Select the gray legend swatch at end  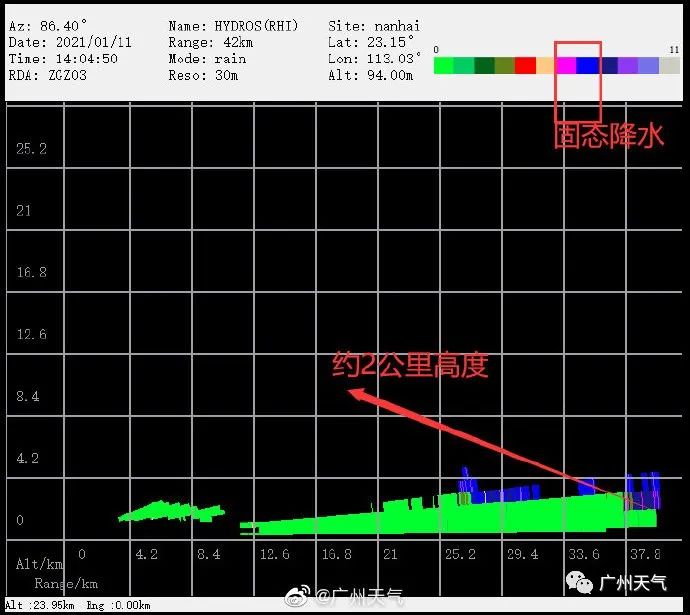point(669,66)
